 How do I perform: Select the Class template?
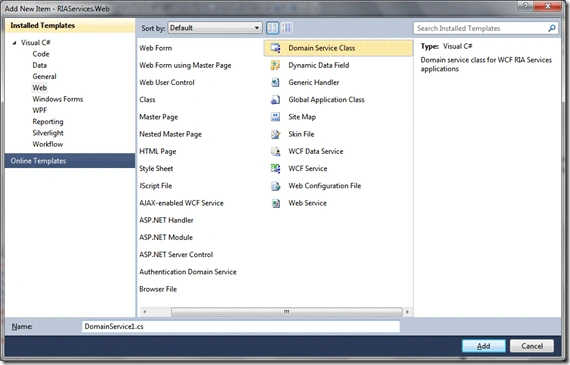click(x=147, y=100)
